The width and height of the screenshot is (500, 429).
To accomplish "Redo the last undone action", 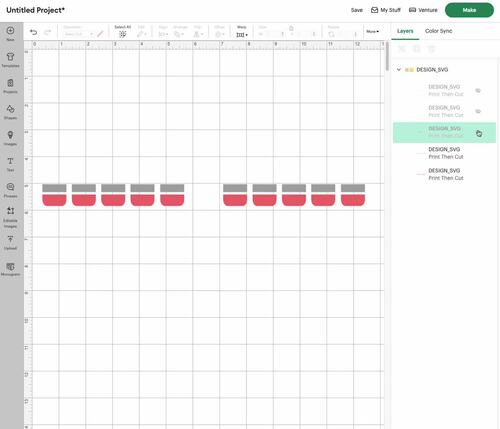I will [x=47, y=32].
